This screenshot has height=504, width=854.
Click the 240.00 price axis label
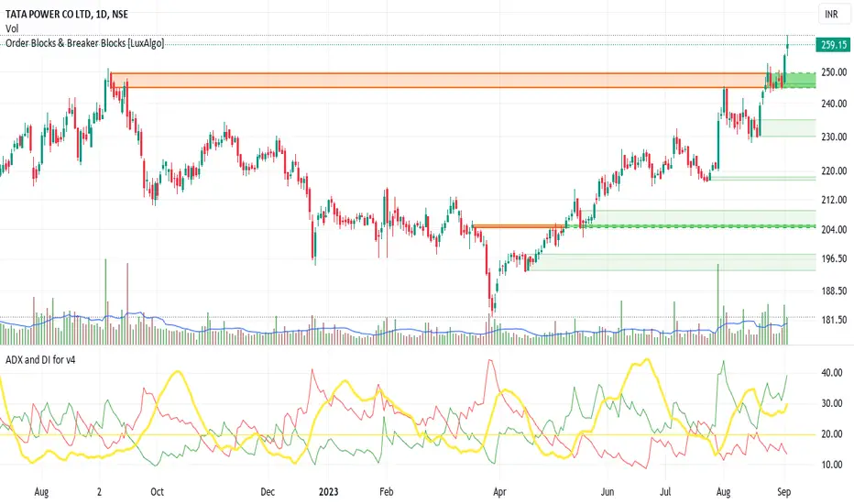coord(834,104)
